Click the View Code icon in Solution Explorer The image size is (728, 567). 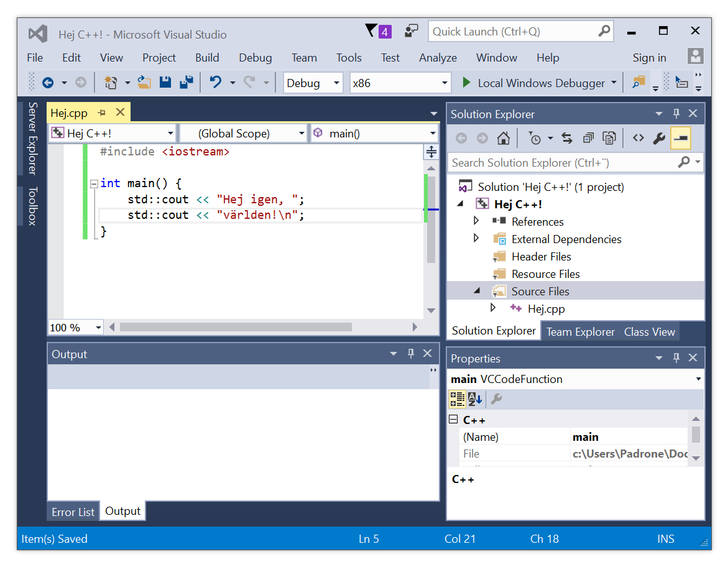point(638,139)
